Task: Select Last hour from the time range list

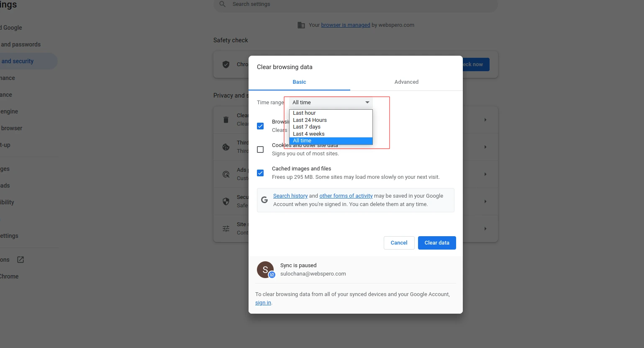Action: coord(304,113)
